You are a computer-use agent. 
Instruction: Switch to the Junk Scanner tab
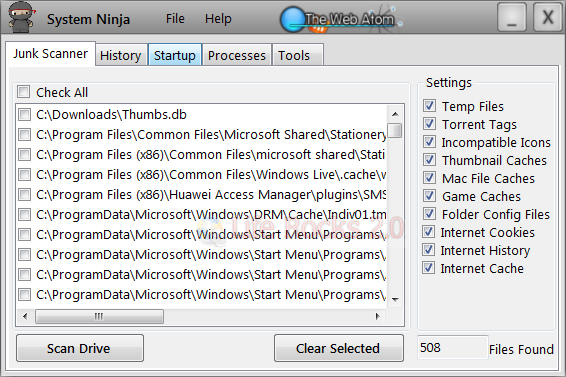click(x=51, y=54)
